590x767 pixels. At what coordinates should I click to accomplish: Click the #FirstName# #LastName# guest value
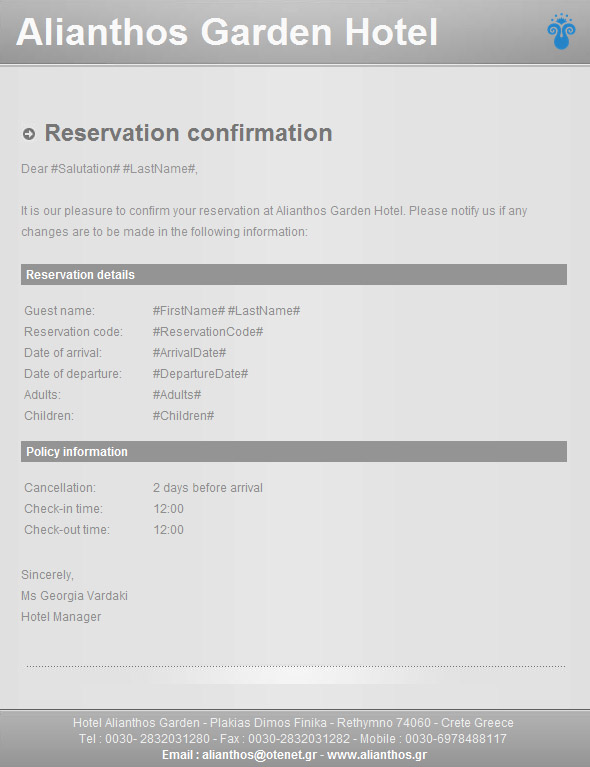tap(227, 311)
